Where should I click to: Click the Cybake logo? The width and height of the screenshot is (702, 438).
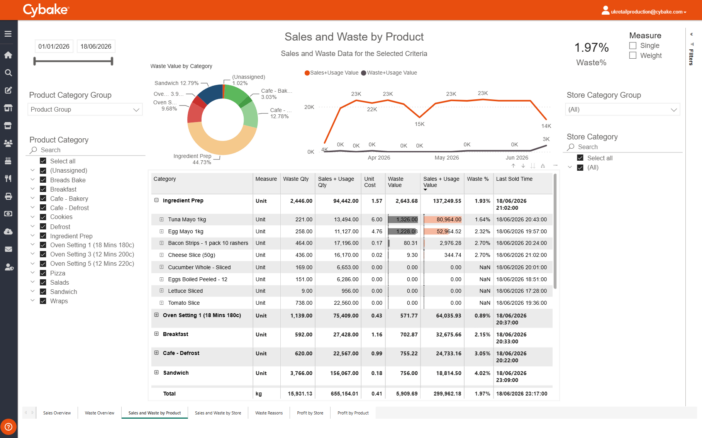click(x=46, y=10)
